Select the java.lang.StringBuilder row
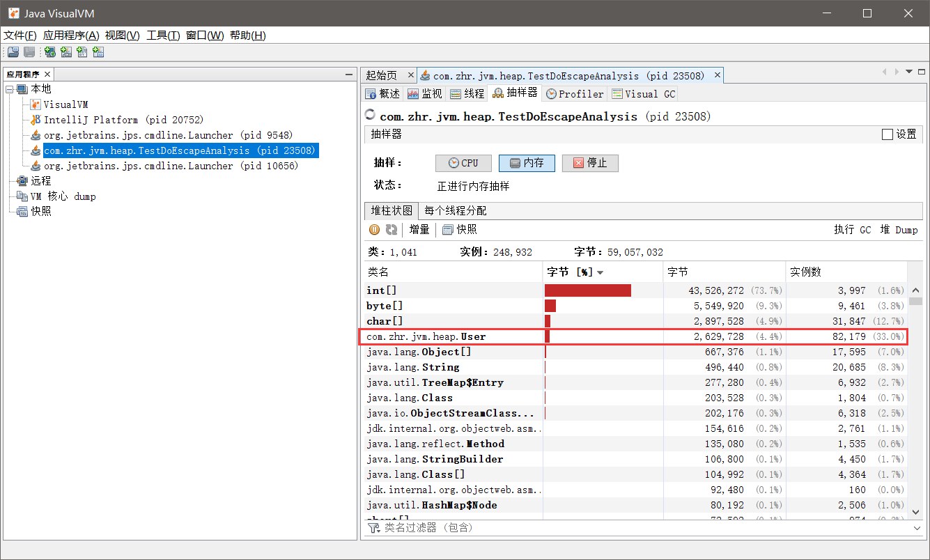The width and height of the screenshot is (930, 560). pyautogui.click(x=635, y=459)
